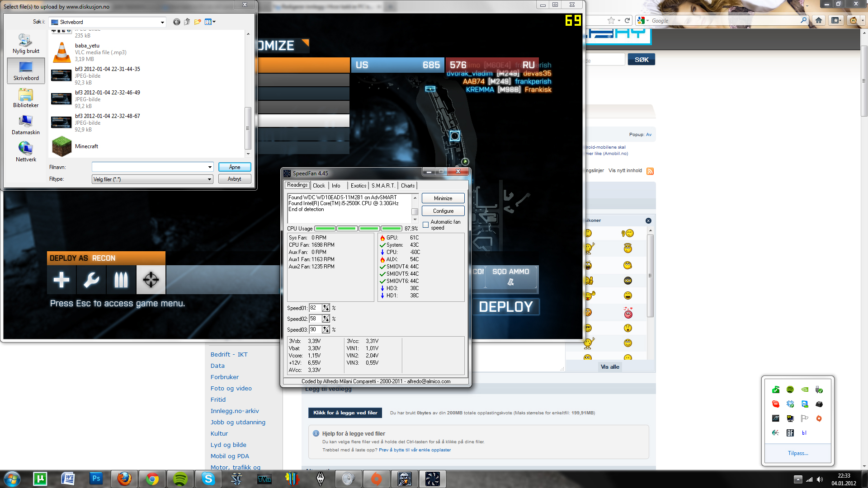The width and height of the screenshot is (868, 488).
Task: Select Biblioteker in places sidebar
Action: [x=26, y=98]
